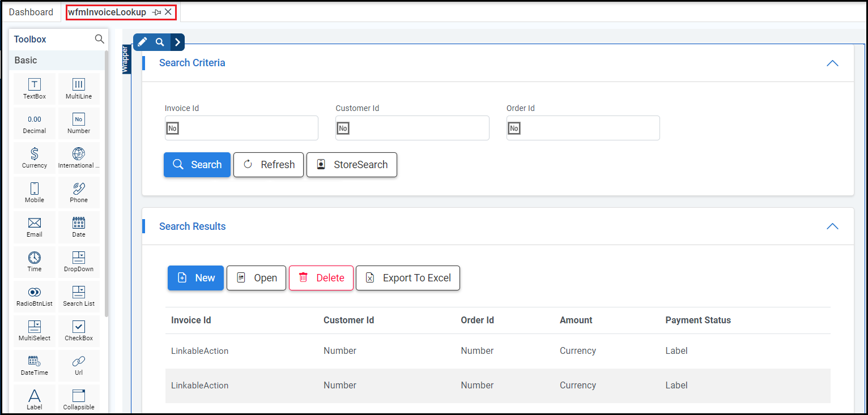Select the RadioBtnList toolbox control
This screenshot has width=868, height=415.
[35, 296]
